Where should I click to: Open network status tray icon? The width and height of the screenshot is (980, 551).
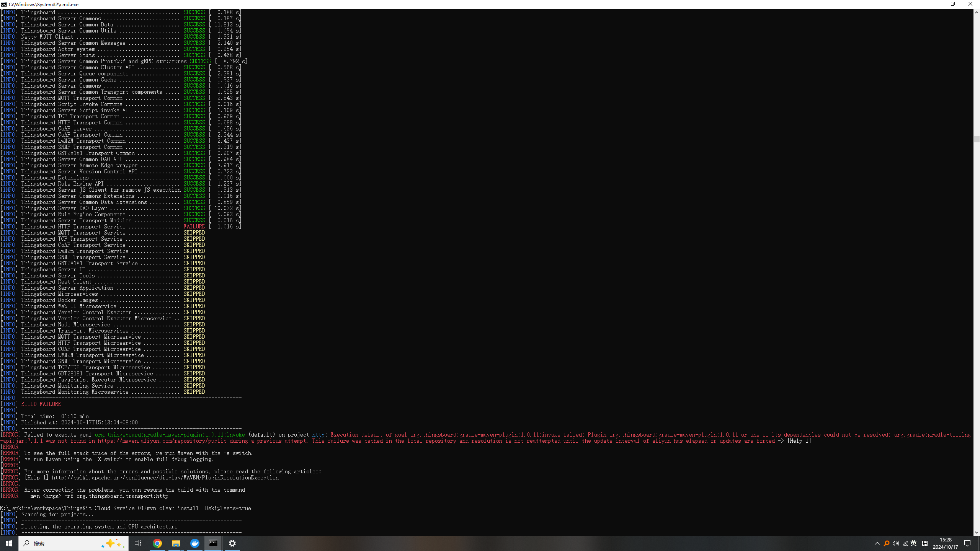click(905, 543)
